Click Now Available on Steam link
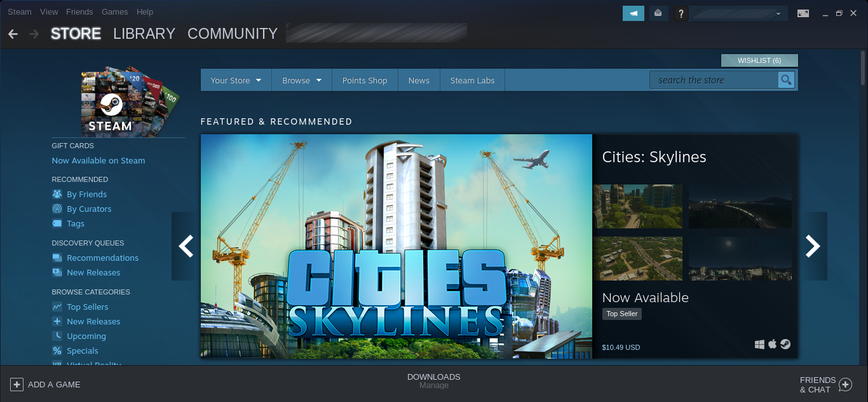The height and width of the screenshot is (402, 868). coord(98,160)
